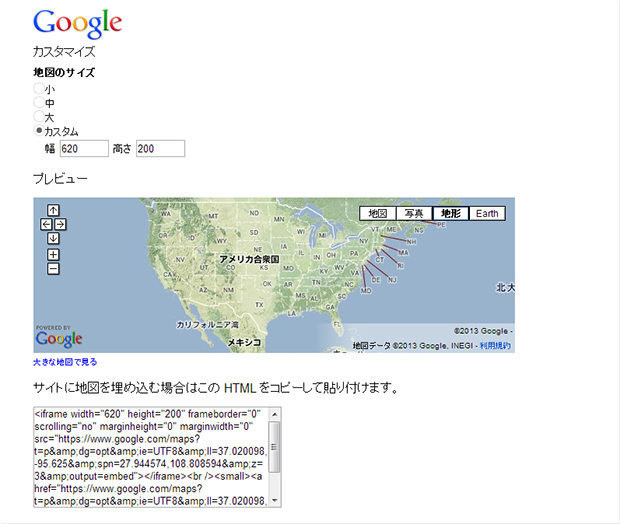Viewport: 620px width, 524px height.
Task: Click the GA state label on map
Action: [x=330, y=307]
